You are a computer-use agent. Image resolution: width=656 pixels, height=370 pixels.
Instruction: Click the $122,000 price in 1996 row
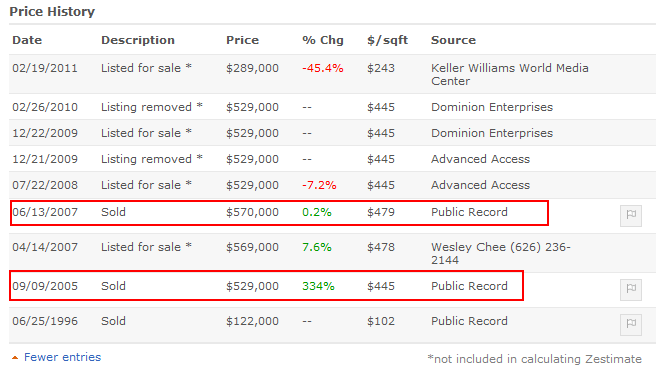(x=252, y=321)
